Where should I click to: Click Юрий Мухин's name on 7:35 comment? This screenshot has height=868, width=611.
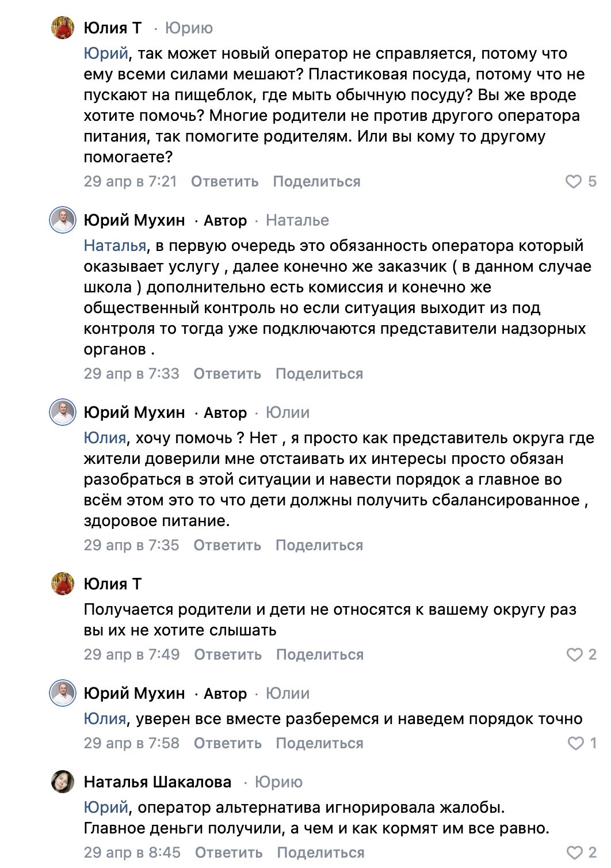(134, 413)
